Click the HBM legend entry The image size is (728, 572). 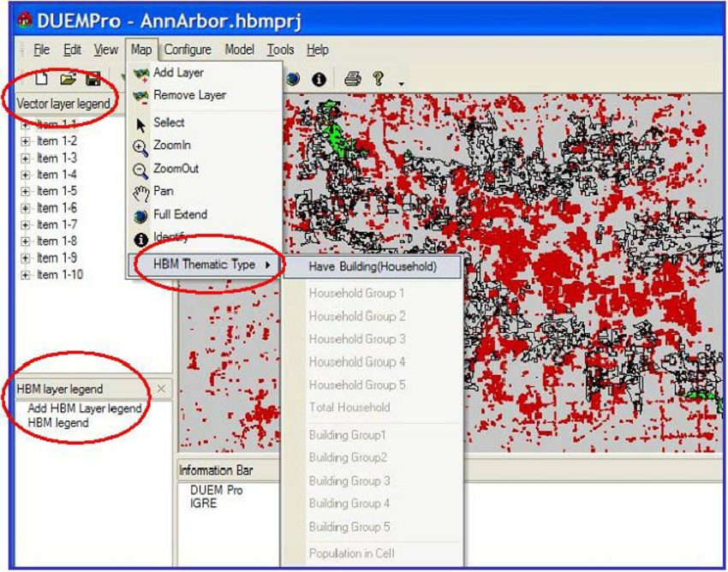coord(58,423)
